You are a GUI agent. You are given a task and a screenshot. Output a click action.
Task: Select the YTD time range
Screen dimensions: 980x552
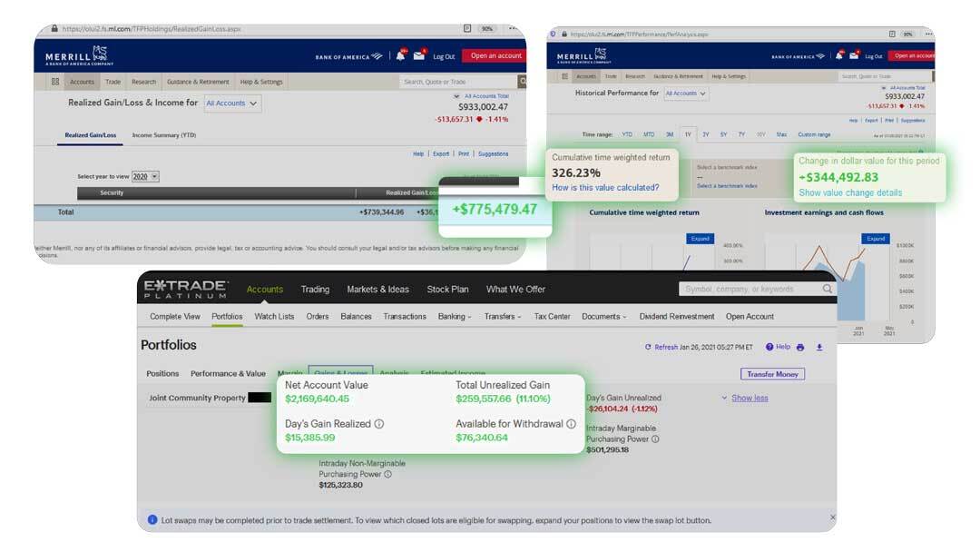[x=627, y=134]
